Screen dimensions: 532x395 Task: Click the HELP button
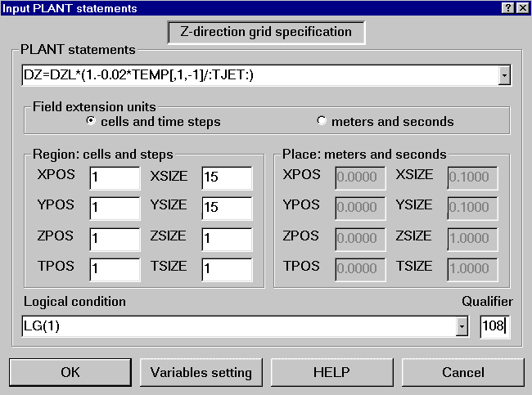[x=331, y=372]
